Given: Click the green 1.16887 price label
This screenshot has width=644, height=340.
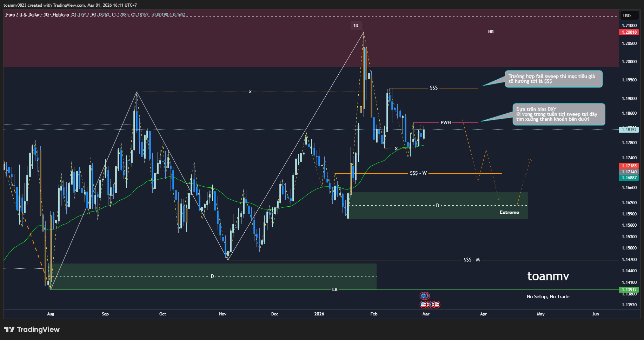Looking at the screenshot, I should pyautogui.click(x=629, y=178).
